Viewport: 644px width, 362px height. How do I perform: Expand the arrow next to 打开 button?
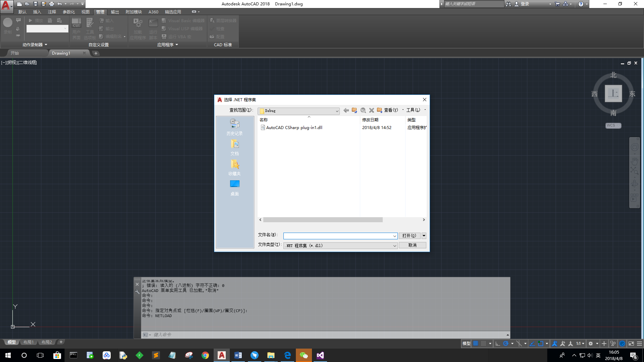[x=424, y=236]
